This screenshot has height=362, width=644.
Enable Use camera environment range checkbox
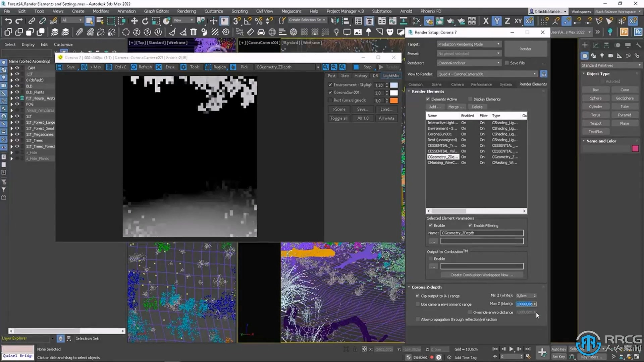click(418, 304)
